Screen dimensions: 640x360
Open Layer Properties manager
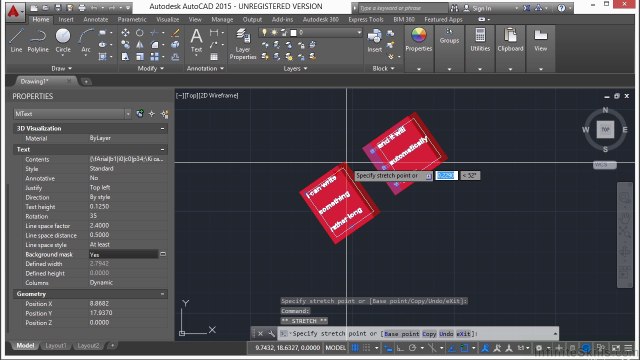pos(243,44)
